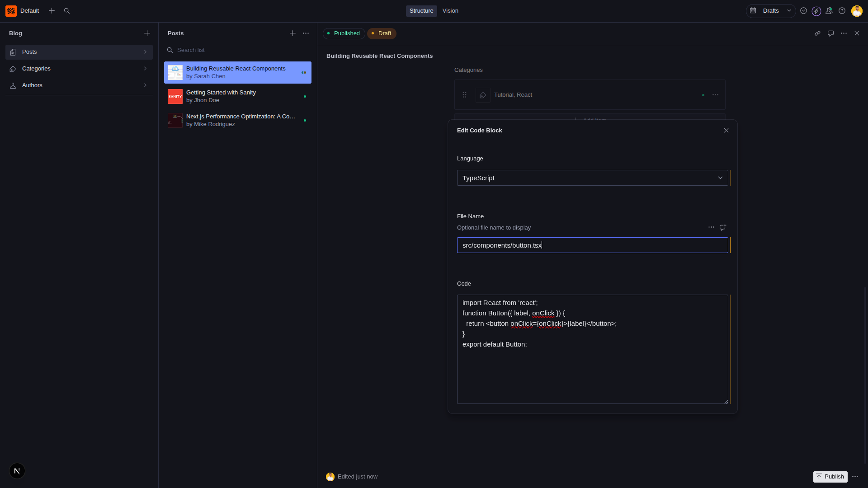Click inside the File Name input field
The height and width of the screenshot is (488, 868).
tap(592, 245)
